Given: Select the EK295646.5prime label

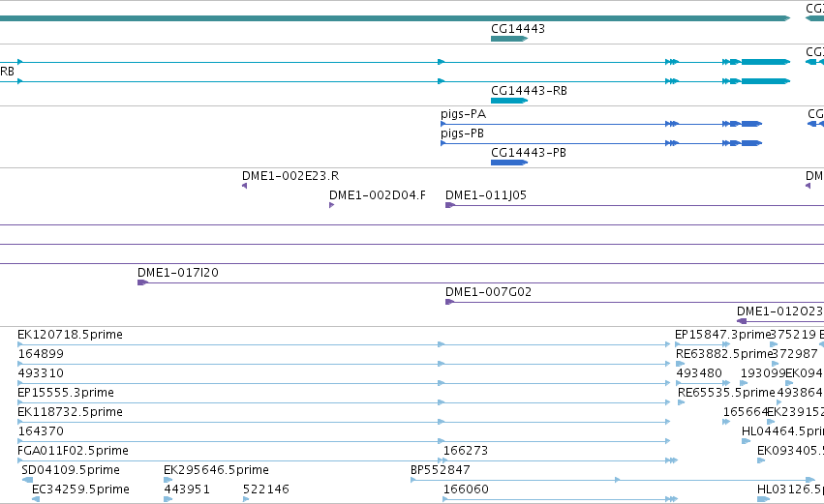Looking at the screenshot, I should coord(216,470).
